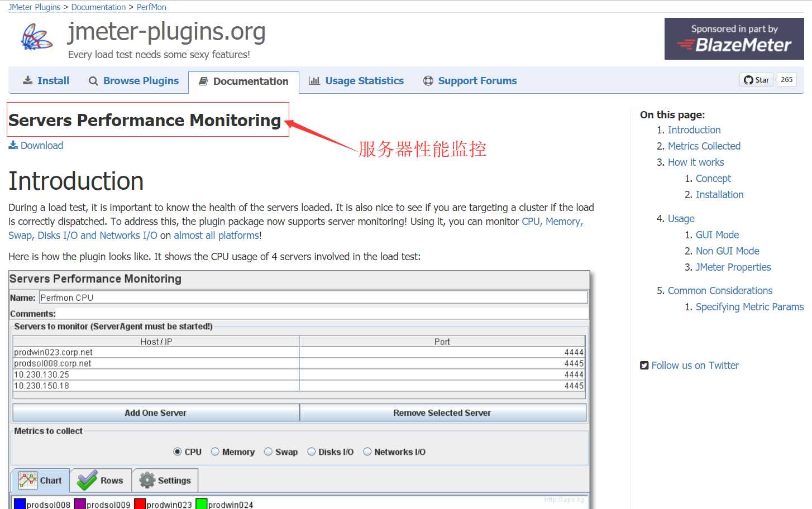
Task: Click the Install download icon
Action: coord(27,80)
